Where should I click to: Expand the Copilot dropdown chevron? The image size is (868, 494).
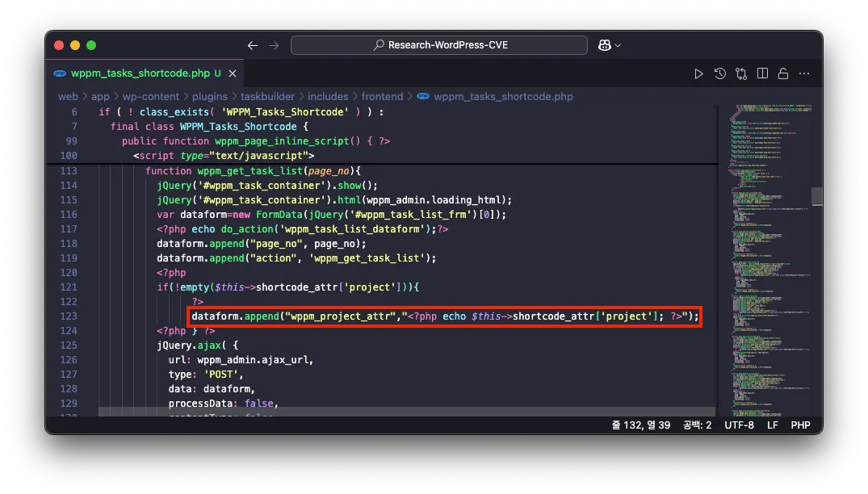619,46
